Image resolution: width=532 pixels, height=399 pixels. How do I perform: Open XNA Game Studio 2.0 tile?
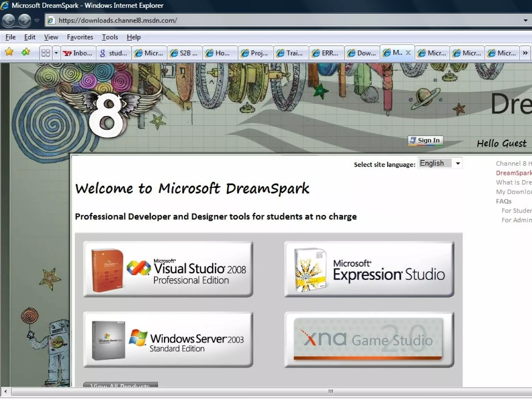click(x=369, y=340)
